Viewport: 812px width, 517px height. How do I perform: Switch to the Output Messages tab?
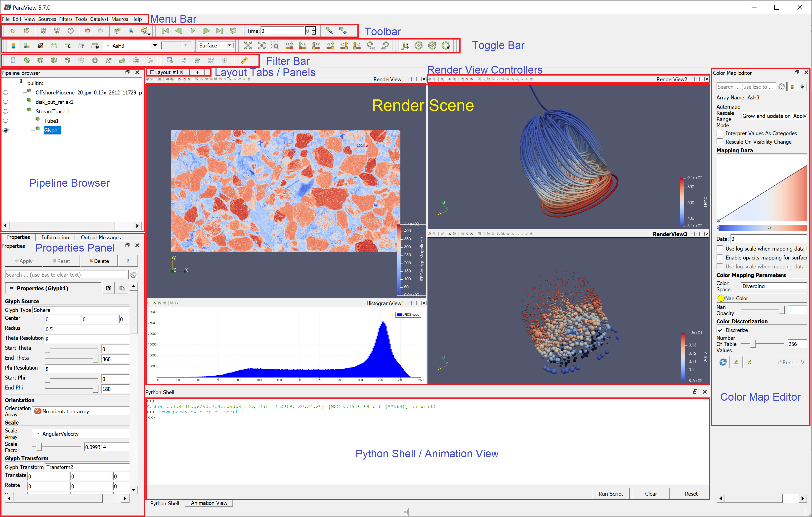pos(100,237)
